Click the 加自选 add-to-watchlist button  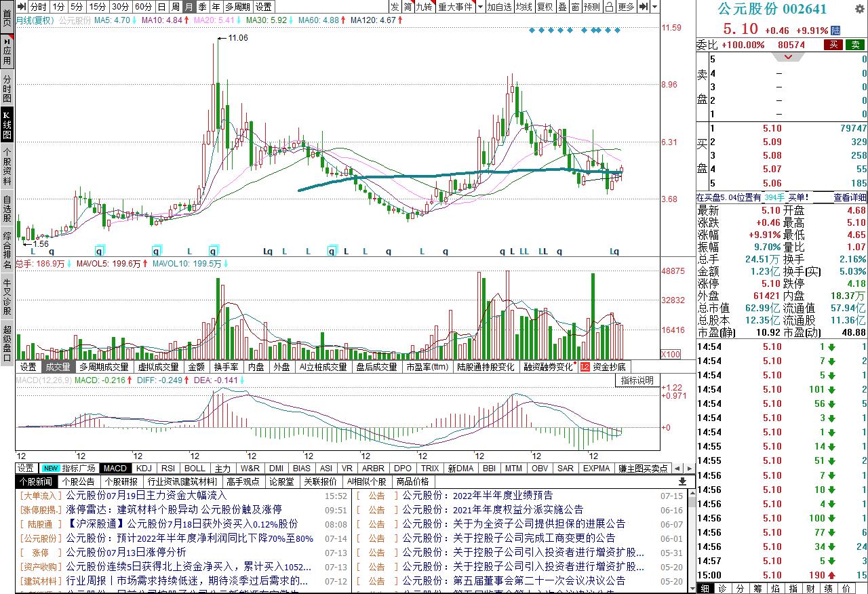tap(500, 7)
